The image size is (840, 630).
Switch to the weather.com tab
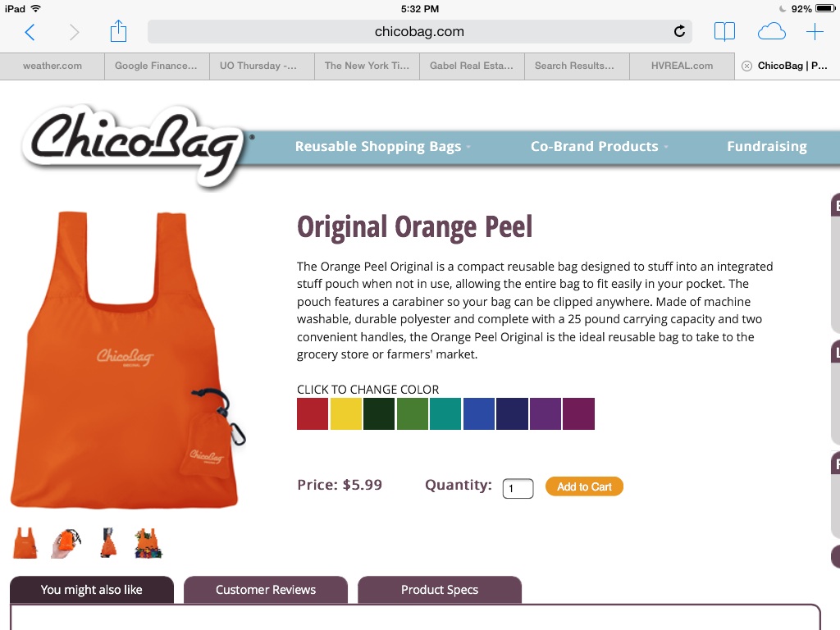click(x=52, y=66)
